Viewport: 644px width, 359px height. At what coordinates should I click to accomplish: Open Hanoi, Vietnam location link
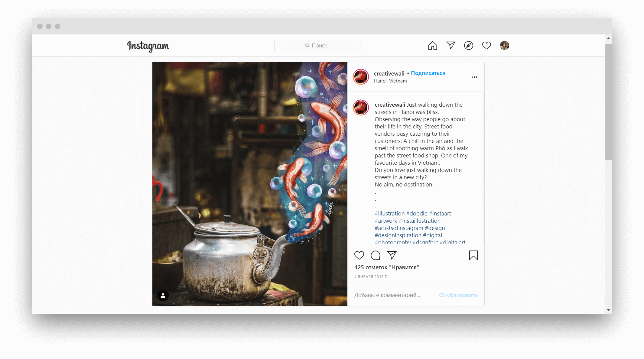(390, 81)
